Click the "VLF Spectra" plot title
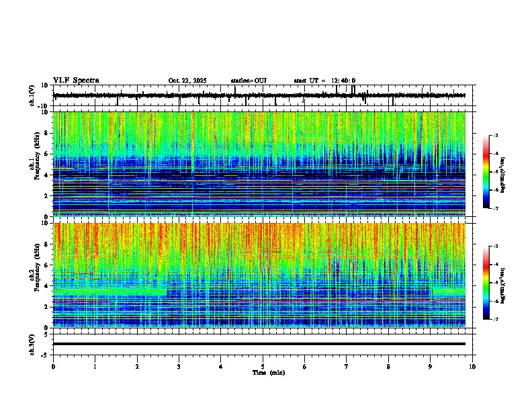 76,81
